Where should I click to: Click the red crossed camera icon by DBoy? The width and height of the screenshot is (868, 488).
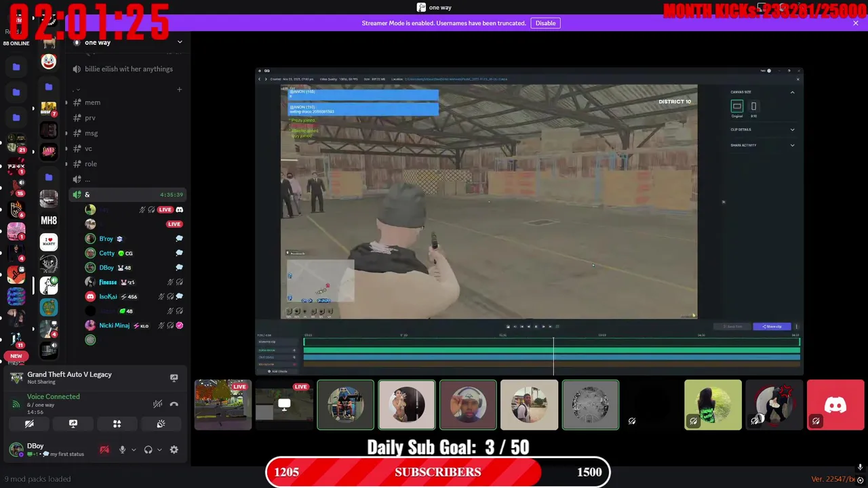click(x=104, y=449)
